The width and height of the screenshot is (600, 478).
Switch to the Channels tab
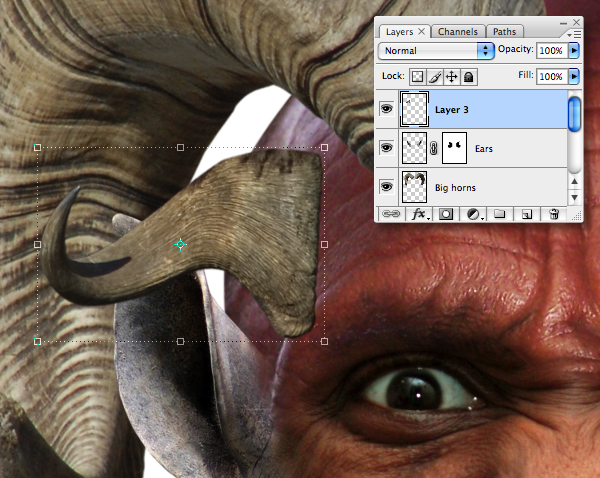[x=458, y=32]
